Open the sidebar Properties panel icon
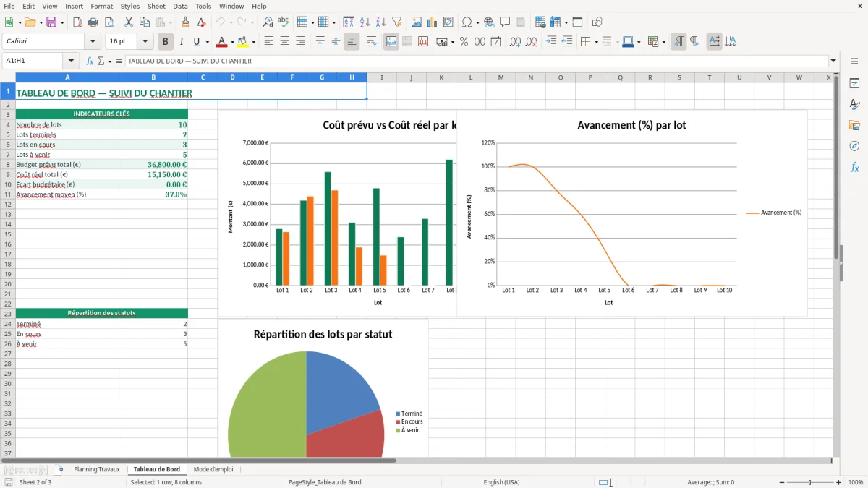Image resolution: width=868 pixels, height=488 pixels. pos(854,84)
